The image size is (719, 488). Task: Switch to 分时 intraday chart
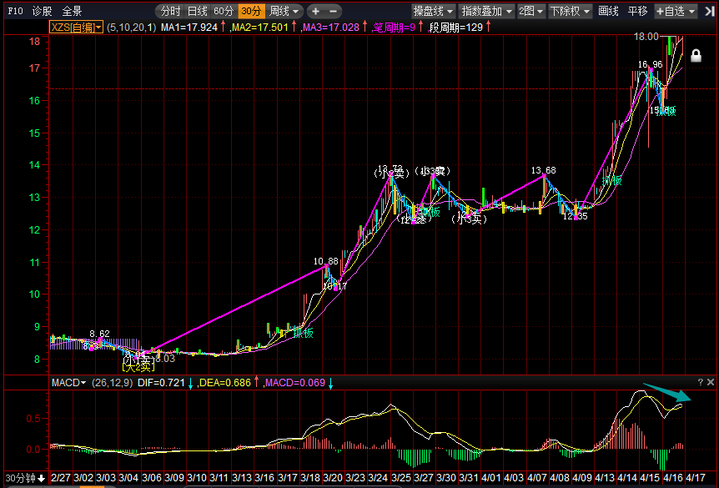pos(170,11)
